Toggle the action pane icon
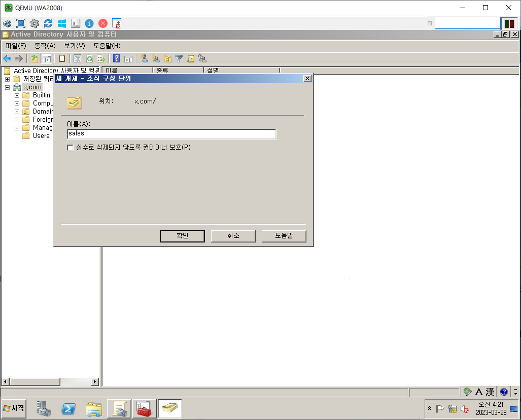Screen dimensions: 521x420 pos(128,59)
